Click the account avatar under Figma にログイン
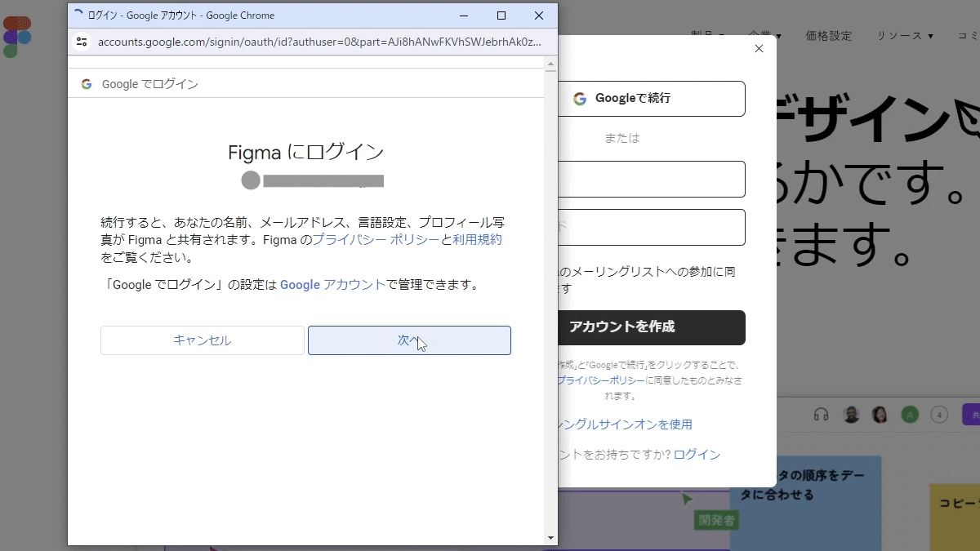Viewport: 980px width, 551px height. point(251,180)
